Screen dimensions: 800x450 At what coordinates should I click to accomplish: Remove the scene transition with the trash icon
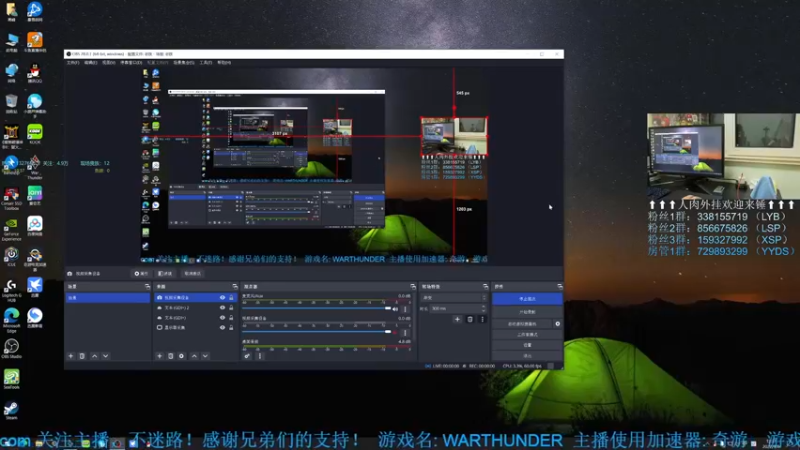pos(470,319)
